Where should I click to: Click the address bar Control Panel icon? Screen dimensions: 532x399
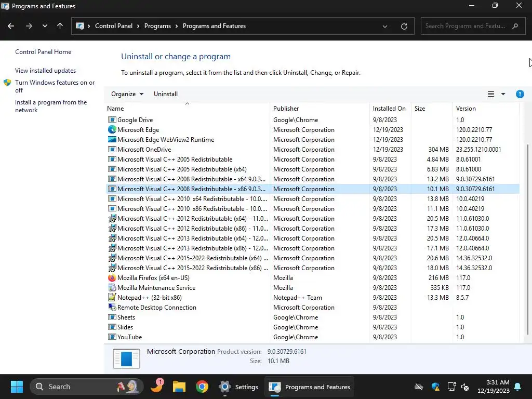coord(79,26)
